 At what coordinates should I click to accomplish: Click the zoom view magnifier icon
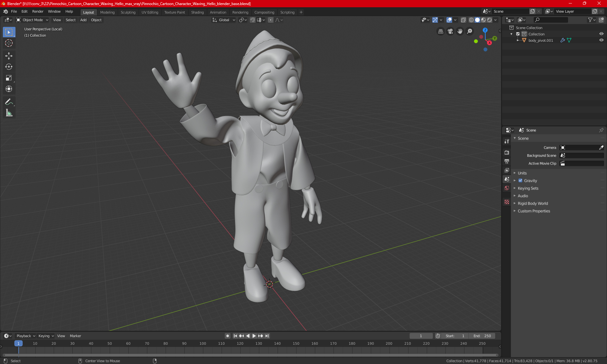[x=470, y=31]
